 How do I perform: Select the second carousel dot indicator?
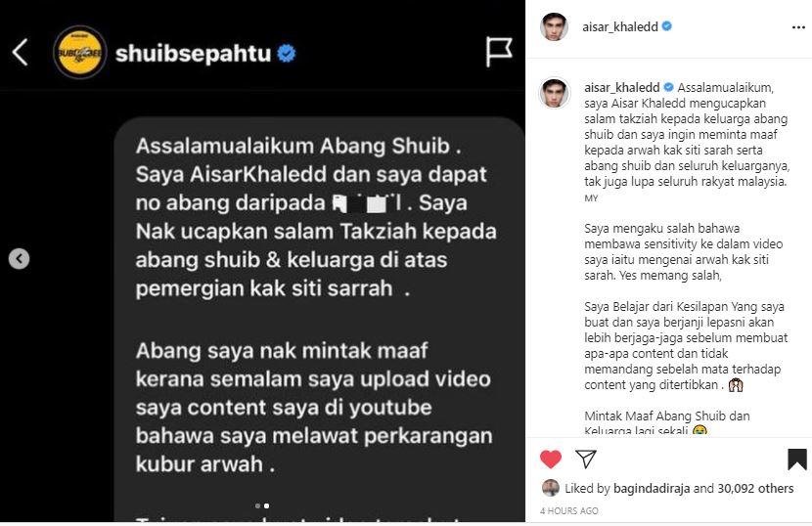tap(266, 505)
